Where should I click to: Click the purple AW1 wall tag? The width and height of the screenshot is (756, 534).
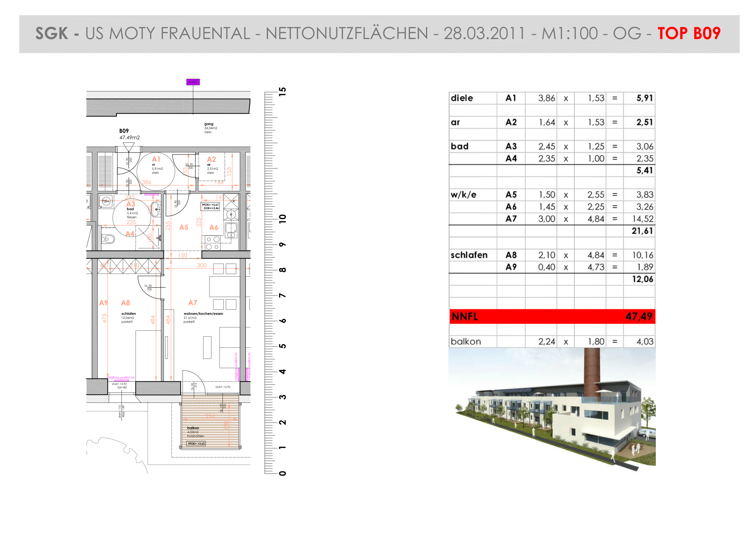[193, 82]
